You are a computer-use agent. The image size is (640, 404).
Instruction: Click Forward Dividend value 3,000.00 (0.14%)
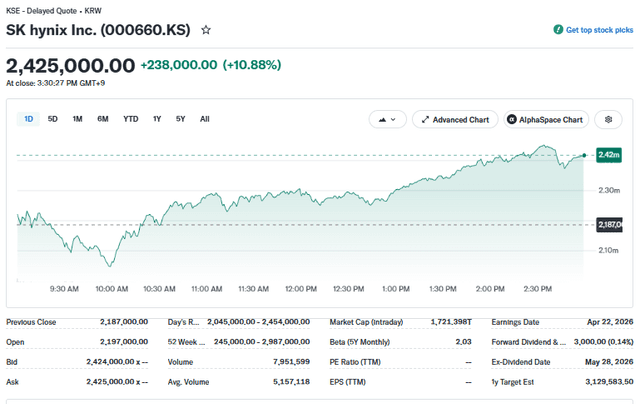604,342
